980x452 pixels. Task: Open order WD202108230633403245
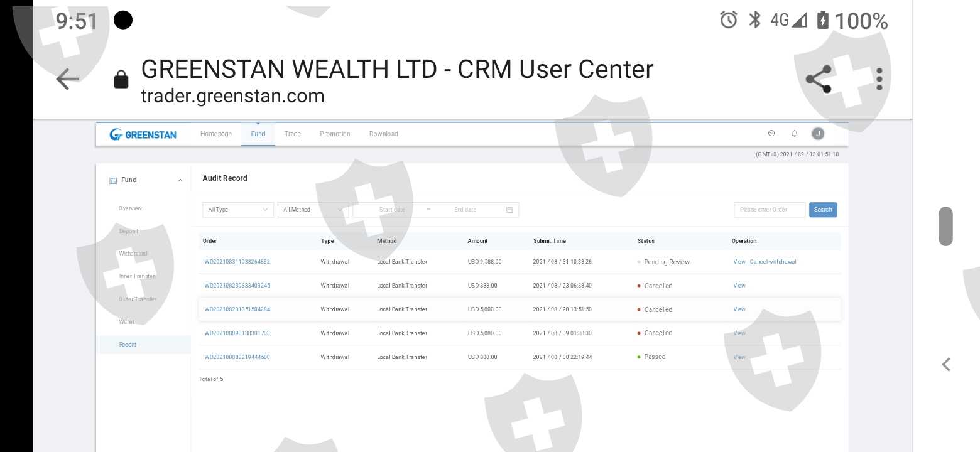click(x=237, y=286)
